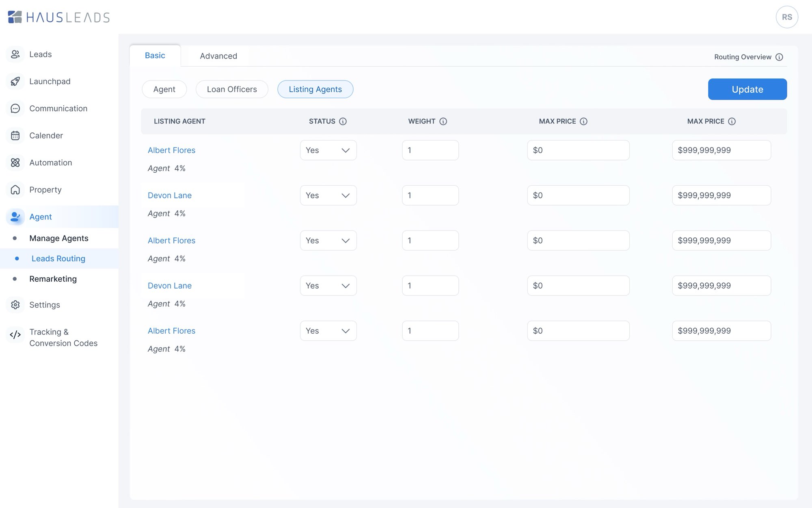
Task: Click the Routing Overview label
Action: [x=743, y=57]
